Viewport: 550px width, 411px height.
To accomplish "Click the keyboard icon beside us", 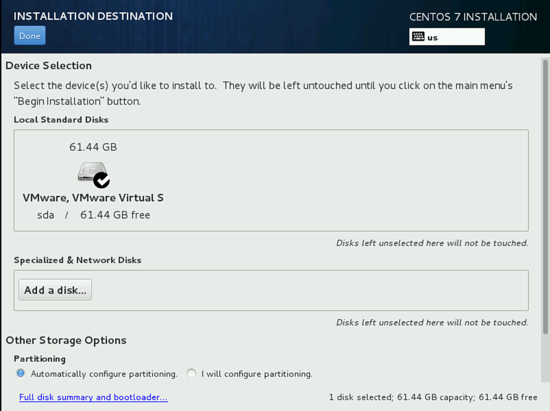I will (x=418, y=36).
